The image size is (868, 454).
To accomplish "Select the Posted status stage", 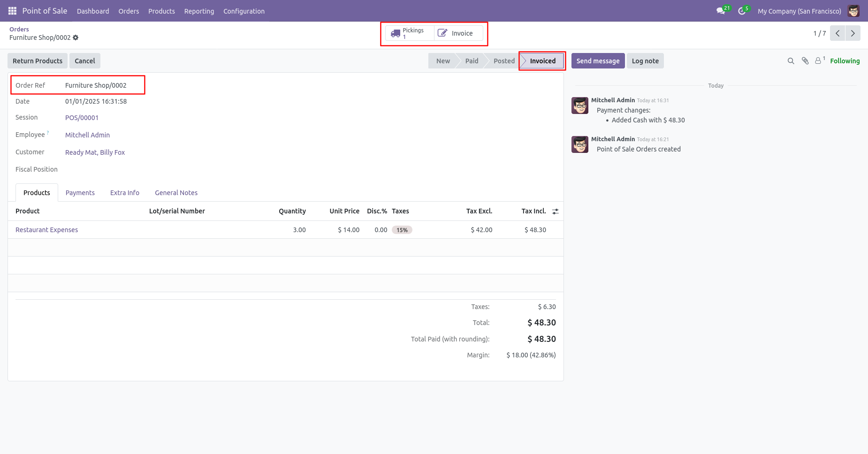I will point(503,61).
